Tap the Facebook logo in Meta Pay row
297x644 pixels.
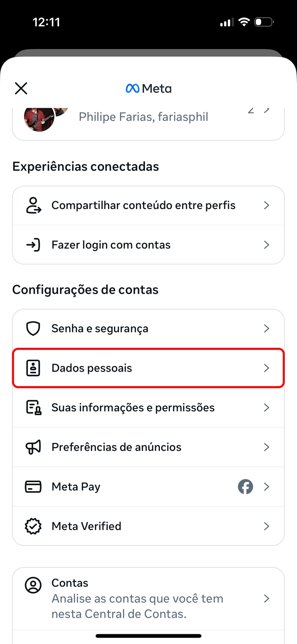point(245,487)
